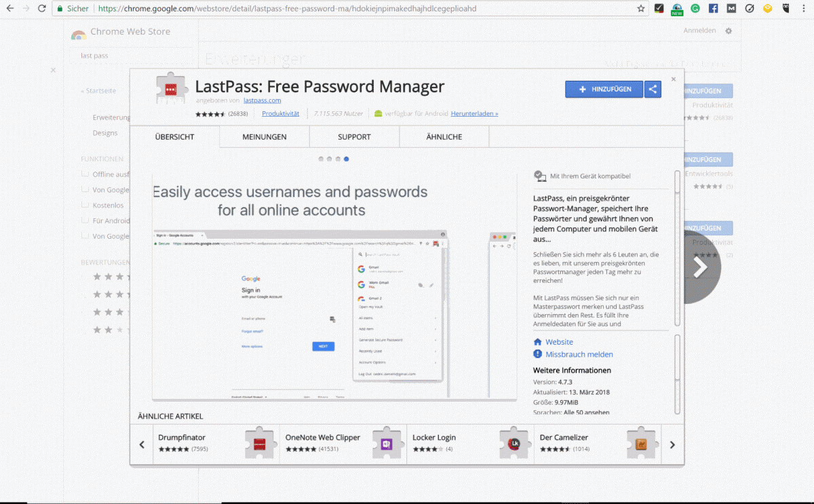Toggle the first Von Google checkbox
This screenshot has width=814, height=504.
pos(85,189)
